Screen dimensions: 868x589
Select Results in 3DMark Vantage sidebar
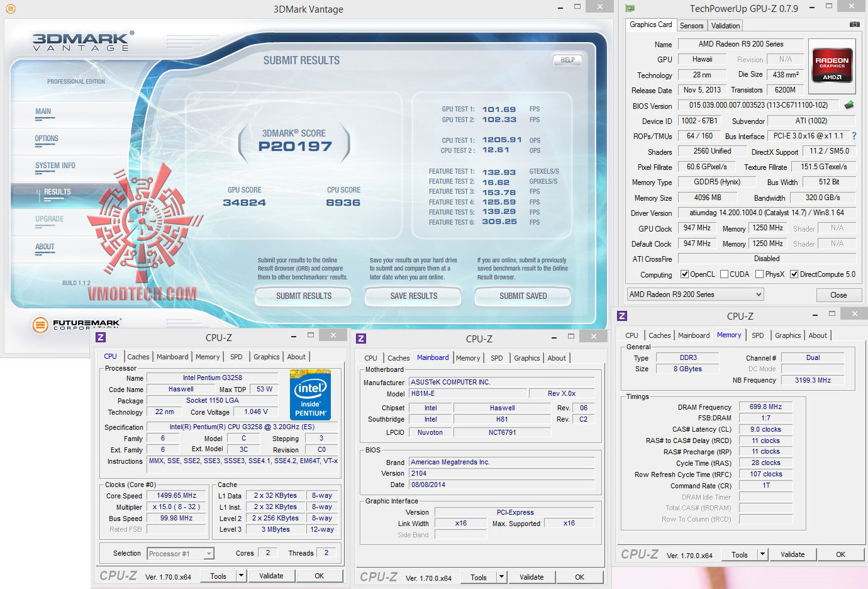click(57, 192)
